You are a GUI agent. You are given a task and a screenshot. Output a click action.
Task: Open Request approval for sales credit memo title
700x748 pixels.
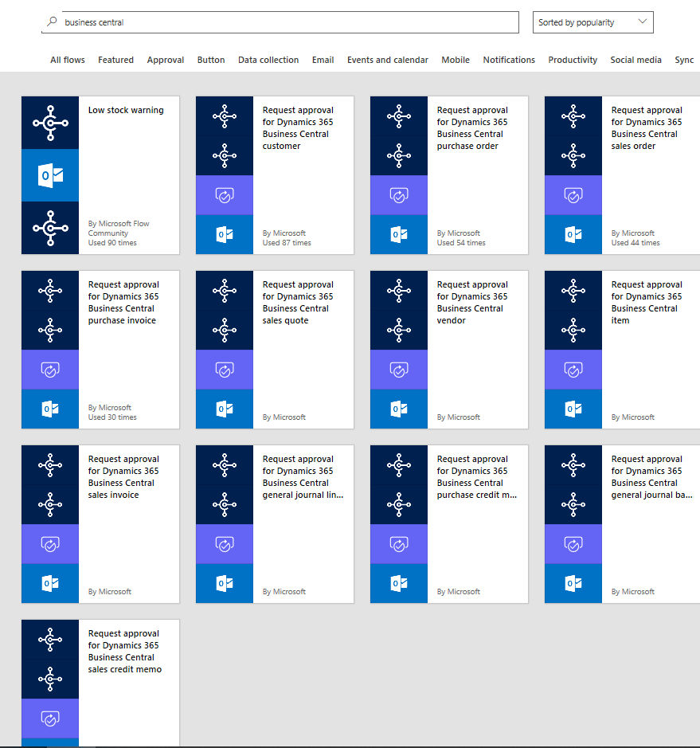pos(125,652)
